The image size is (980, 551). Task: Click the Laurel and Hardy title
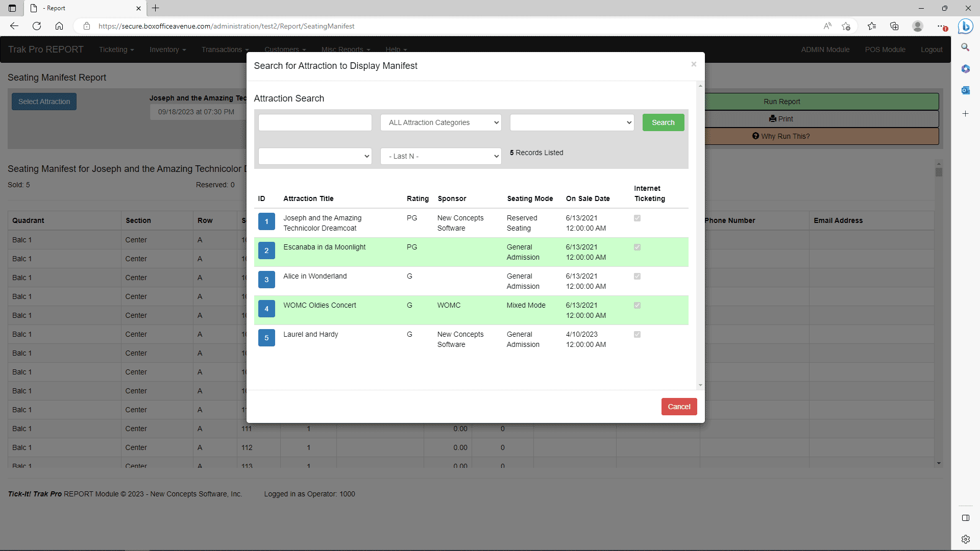[310, 334]
